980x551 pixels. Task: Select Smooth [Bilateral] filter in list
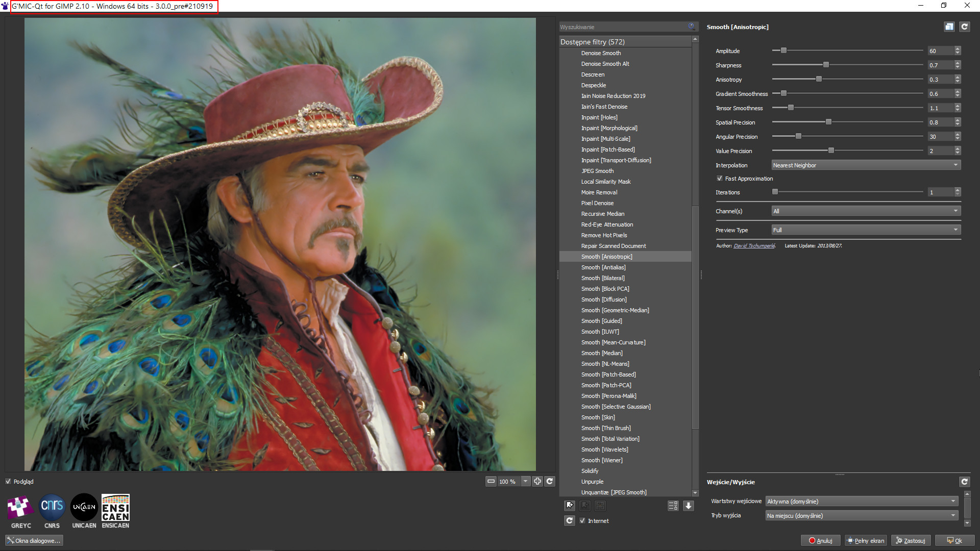[603, 278]
